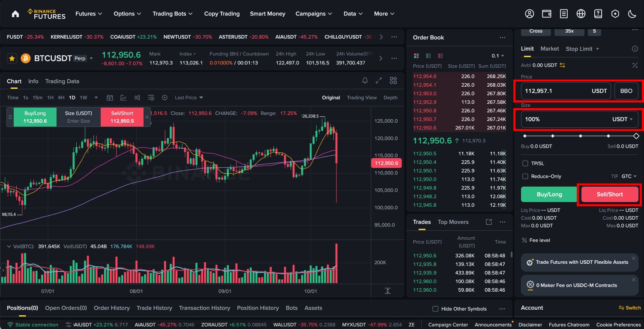Expand the chart to fullscreen
The image size is (644, 329).
click(x=379, y=81)
